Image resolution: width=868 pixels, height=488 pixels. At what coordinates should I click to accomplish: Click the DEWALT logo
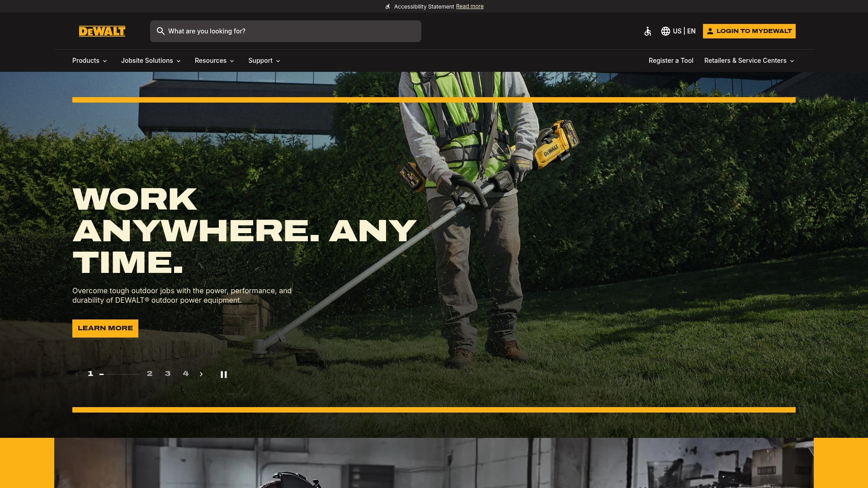point(102,31)
